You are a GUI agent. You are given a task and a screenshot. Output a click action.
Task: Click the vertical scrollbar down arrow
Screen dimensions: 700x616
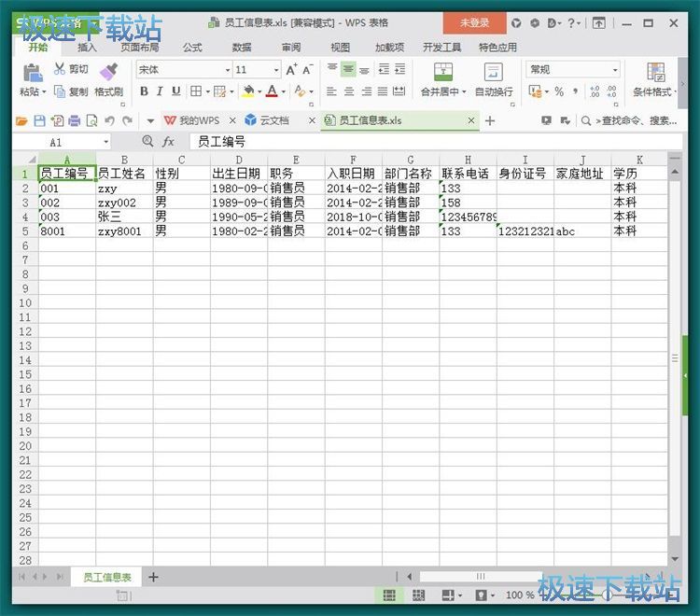(675, 559)
